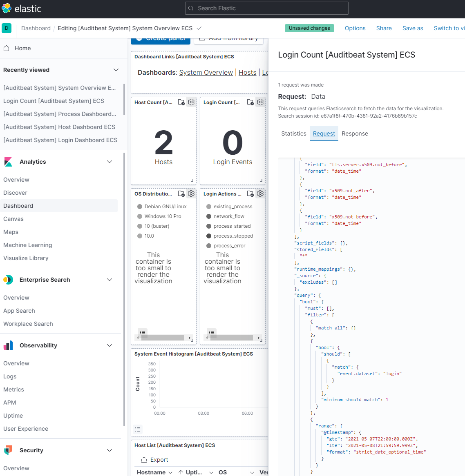Image resolution: width=465 pixels, height=476 pixels.
Task: Open Options in top menu
Action: 355,28
